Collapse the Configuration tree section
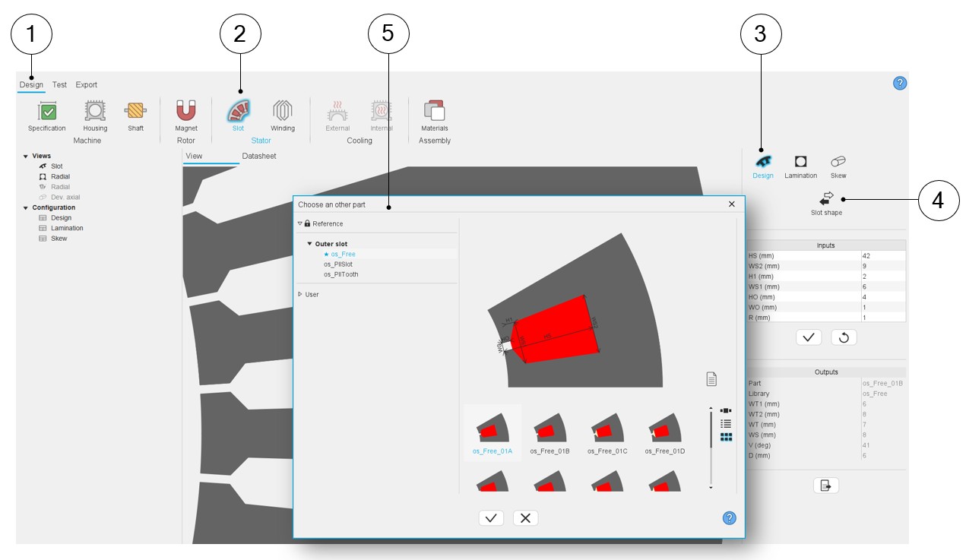966x560 pixels. tap(26, 207)
